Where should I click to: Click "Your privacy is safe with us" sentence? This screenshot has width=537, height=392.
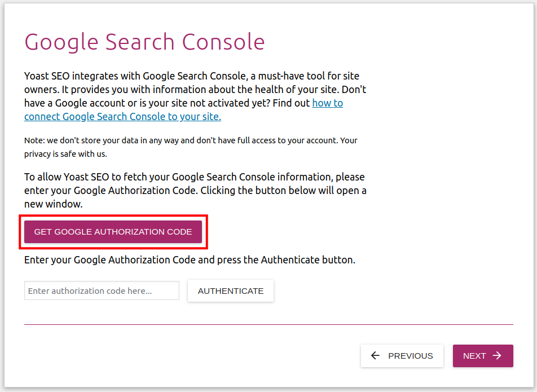coord(65,153)
